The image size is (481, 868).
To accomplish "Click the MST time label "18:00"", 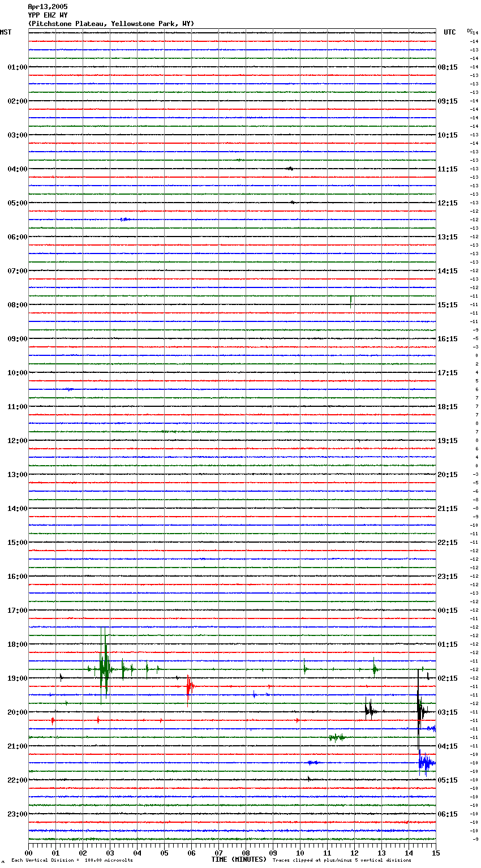I will (x=18, y=644).
